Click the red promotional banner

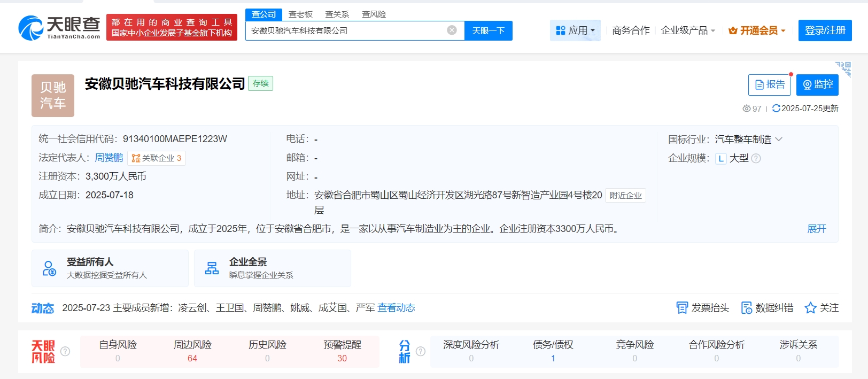[172, 27]
